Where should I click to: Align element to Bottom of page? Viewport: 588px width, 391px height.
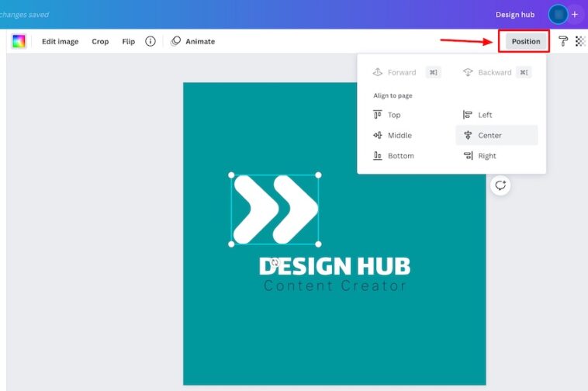coord(394,156)
